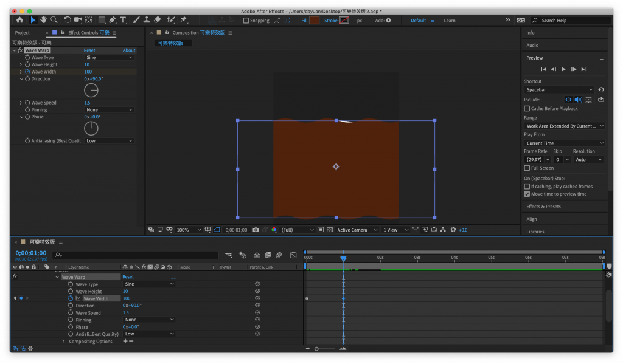Click the Home icon in toolbar
Image resolution: width=623 pixels, height=364 pixels.
19,20
